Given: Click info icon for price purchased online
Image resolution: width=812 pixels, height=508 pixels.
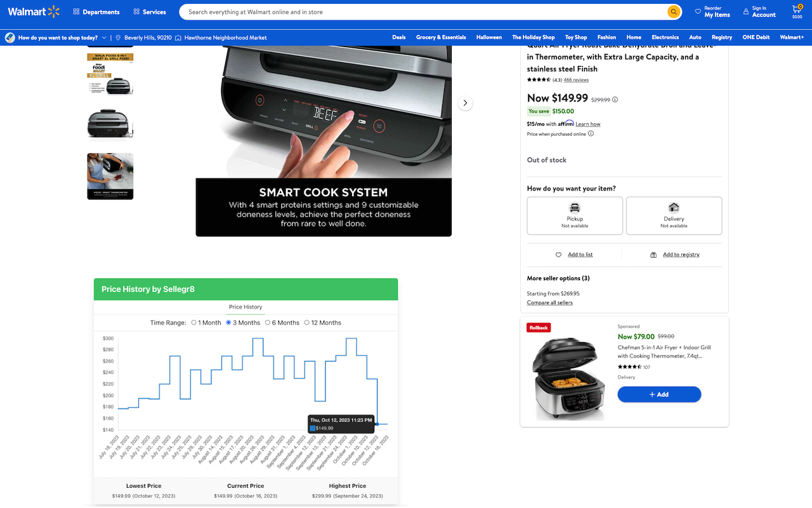Looking at the screenshot, I should (591, 134).
